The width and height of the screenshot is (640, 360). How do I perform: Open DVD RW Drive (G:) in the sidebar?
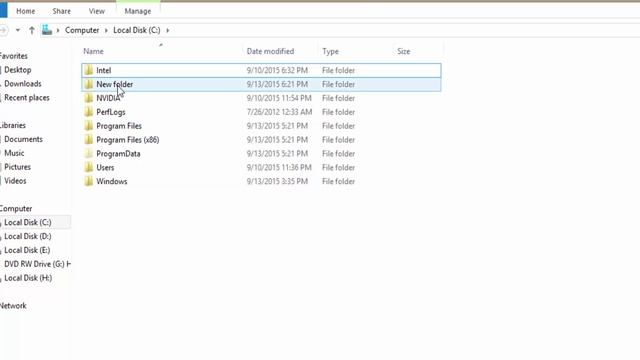point(37,264)
